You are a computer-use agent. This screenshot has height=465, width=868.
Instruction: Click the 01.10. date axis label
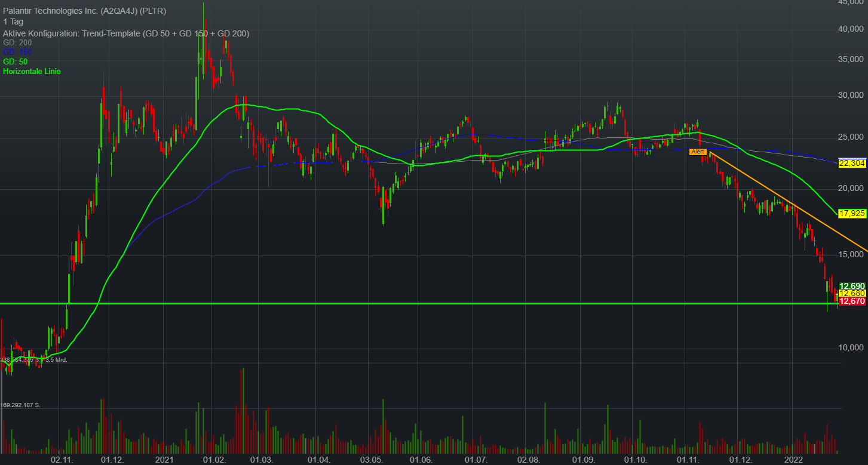coord(636,460)
